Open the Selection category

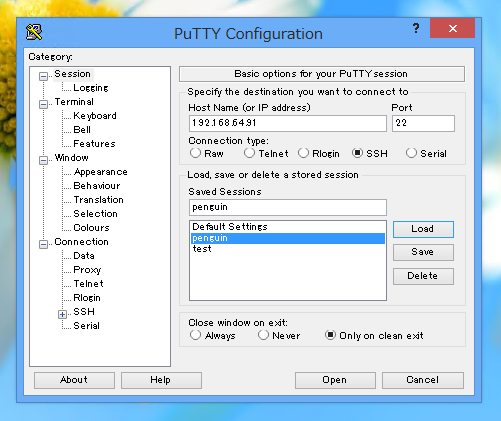click(95, 214)
